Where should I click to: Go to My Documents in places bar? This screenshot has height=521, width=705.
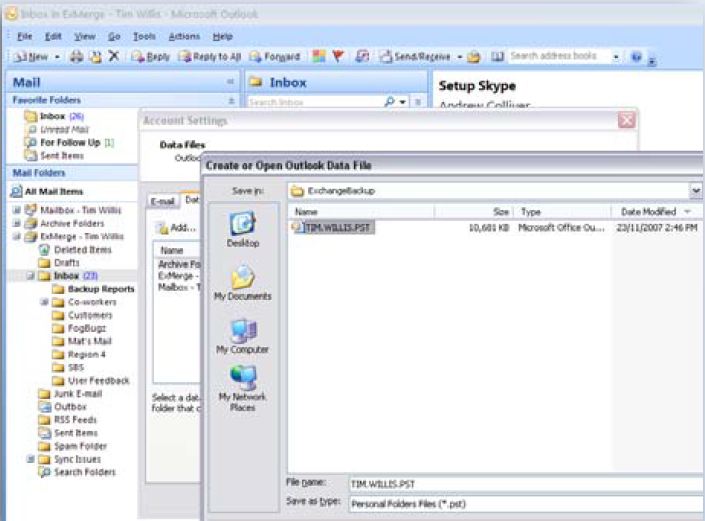point(243,283)
